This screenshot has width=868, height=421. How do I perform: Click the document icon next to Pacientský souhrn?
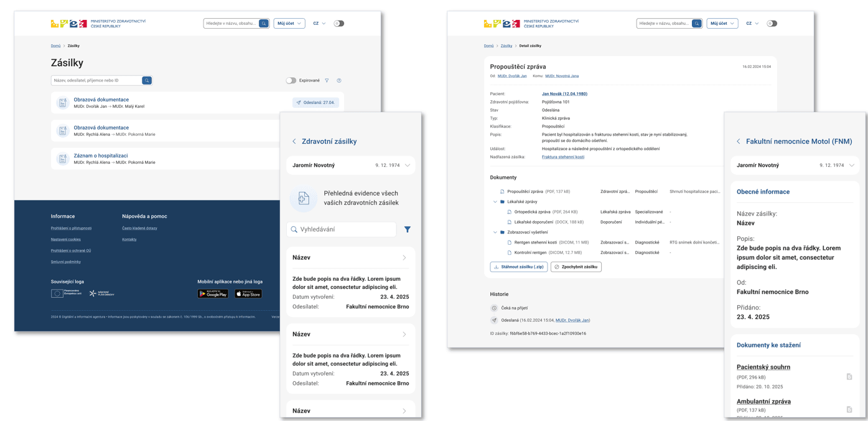(x=849, y=377)
